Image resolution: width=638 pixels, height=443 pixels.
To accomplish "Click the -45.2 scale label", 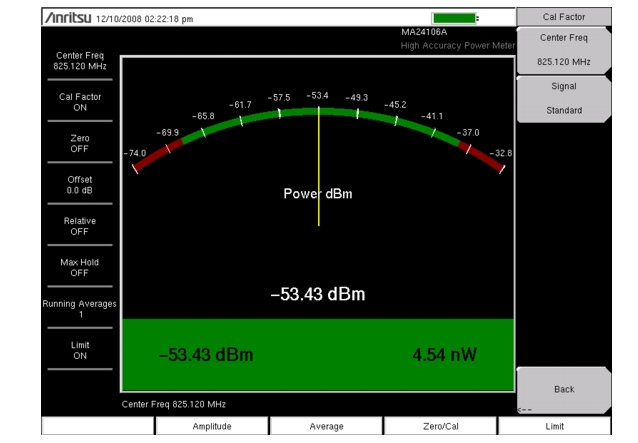I will coord(395,105).
